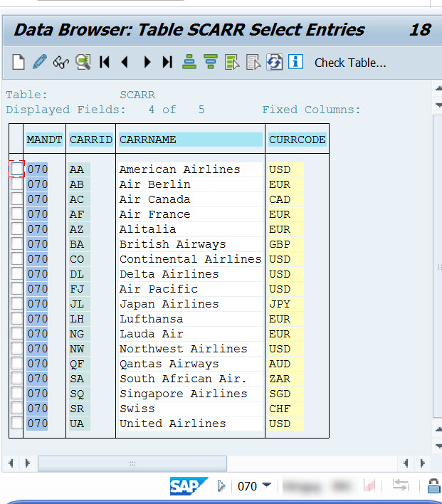Screen dimensions: 442x504
Task: Click the carrier ID cell NW
Action: 80,349
